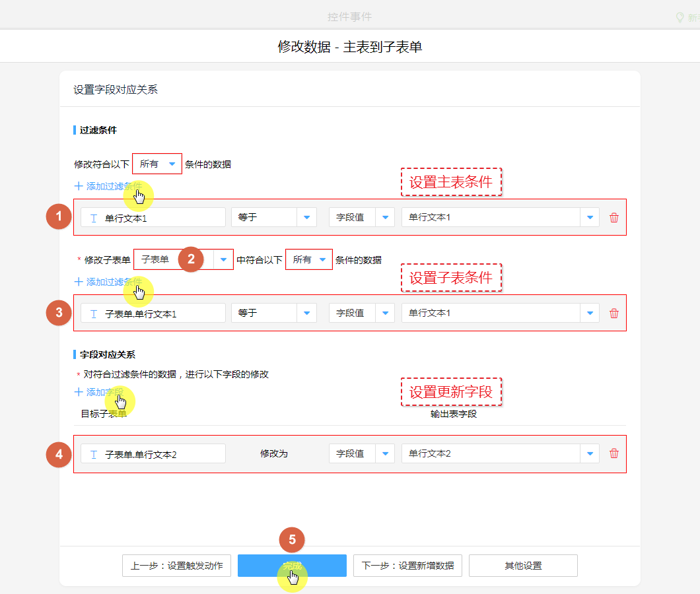The height and width of the screenshot is (594, 700).
Task: Go back to 上一步：设置触发动作
Action: (176, 566)
